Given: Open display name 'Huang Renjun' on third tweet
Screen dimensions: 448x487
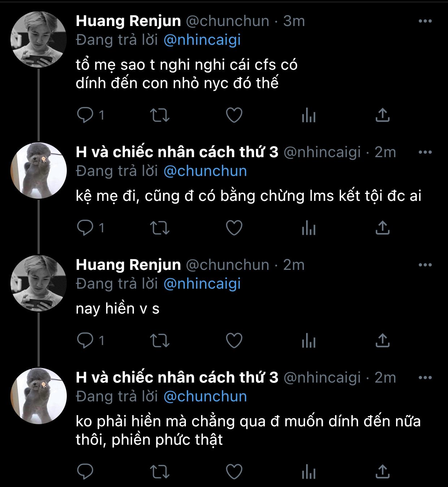Looking at the screenshot, I should [128, 265].
